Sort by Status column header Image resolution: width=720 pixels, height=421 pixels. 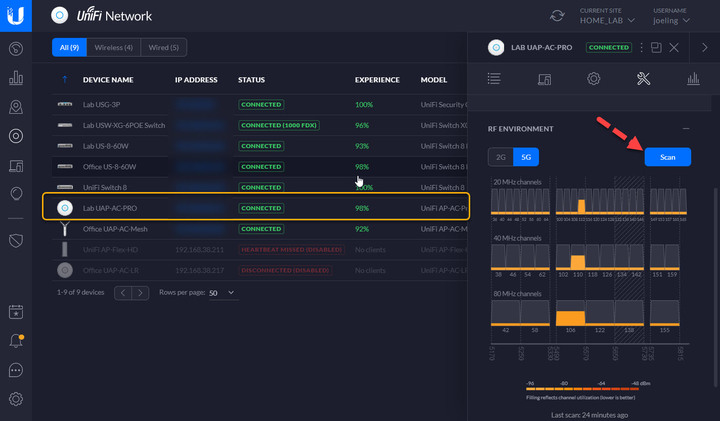tap(251, 79)
